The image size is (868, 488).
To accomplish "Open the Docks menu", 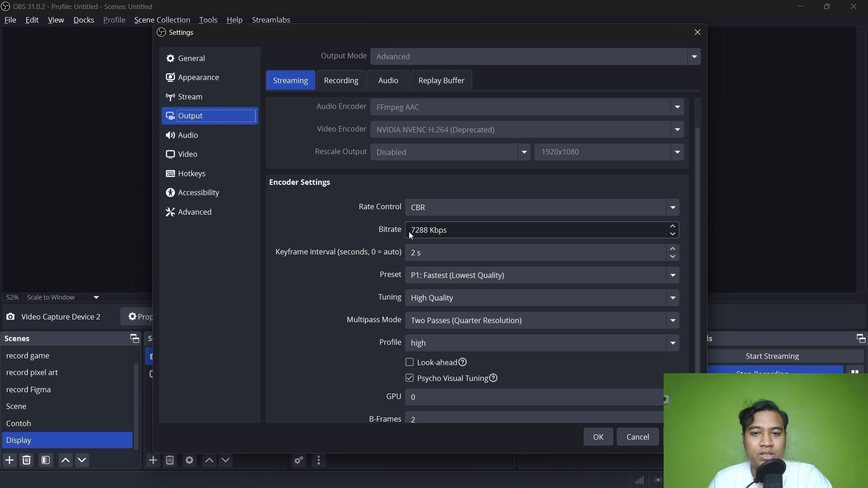I will click(x=84, y=20).
